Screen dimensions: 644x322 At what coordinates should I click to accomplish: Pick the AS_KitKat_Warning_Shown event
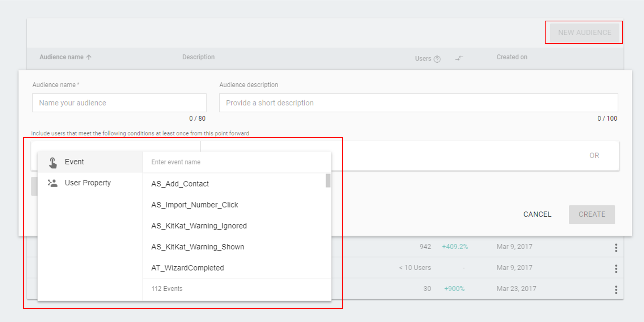[198, 247]
